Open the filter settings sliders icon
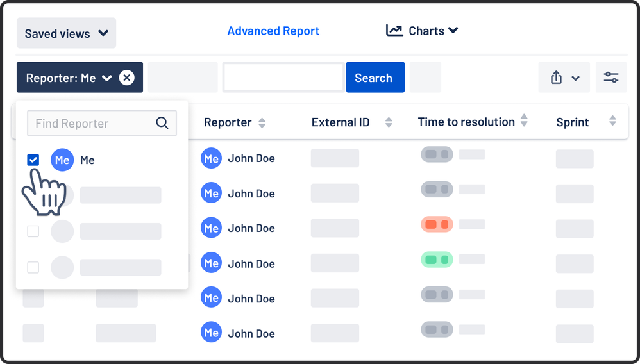The height and width of the screenshot is (364, 640). [611, 78]
